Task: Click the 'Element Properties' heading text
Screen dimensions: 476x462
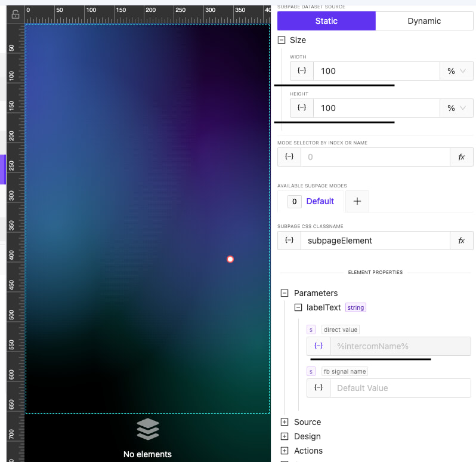Action: click(x=375, y=272)
